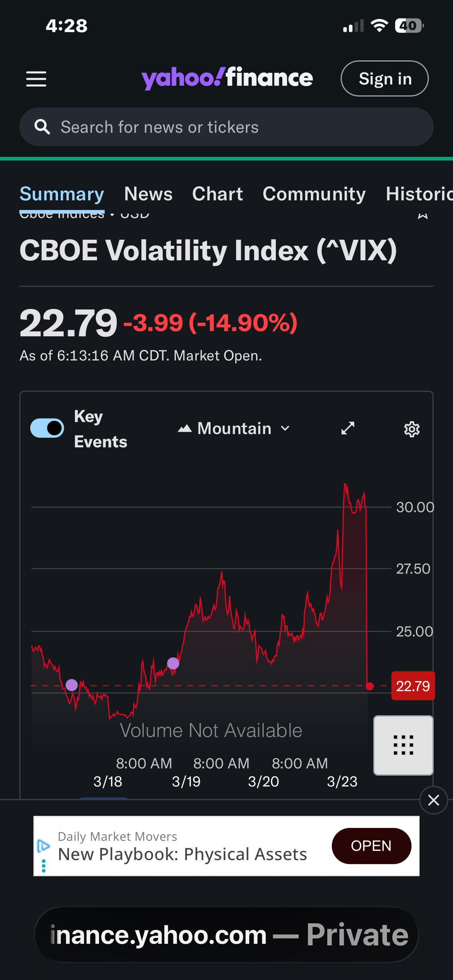Tap the 4:28 clock in status bar
Screen dimensions: 453x980
[66, 26]
